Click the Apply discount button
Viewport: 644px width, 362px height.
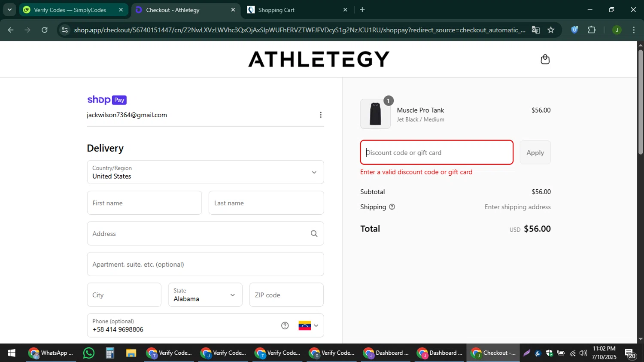tap(535, 152)
